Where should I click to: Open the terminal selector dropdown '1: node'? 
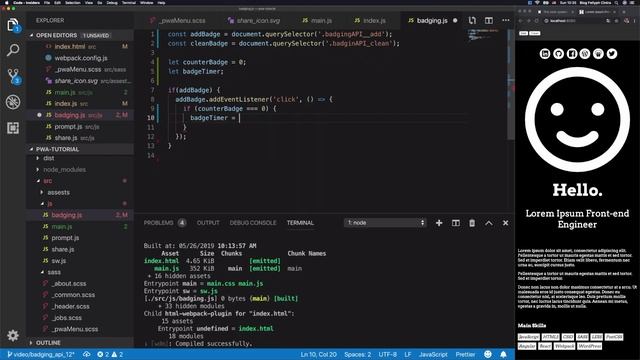[x=385, y=222]
